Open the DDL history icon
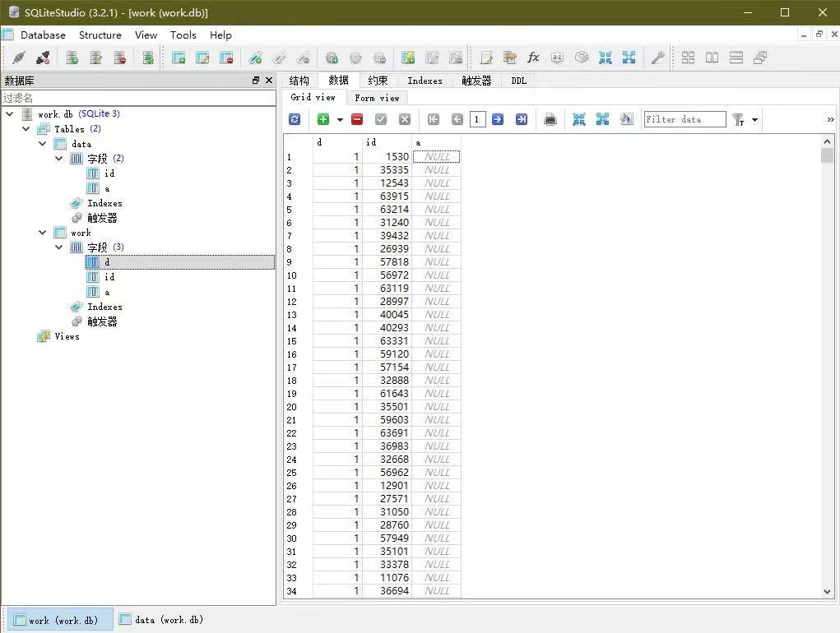The image size is (840, 633). (x=510, y=58)
